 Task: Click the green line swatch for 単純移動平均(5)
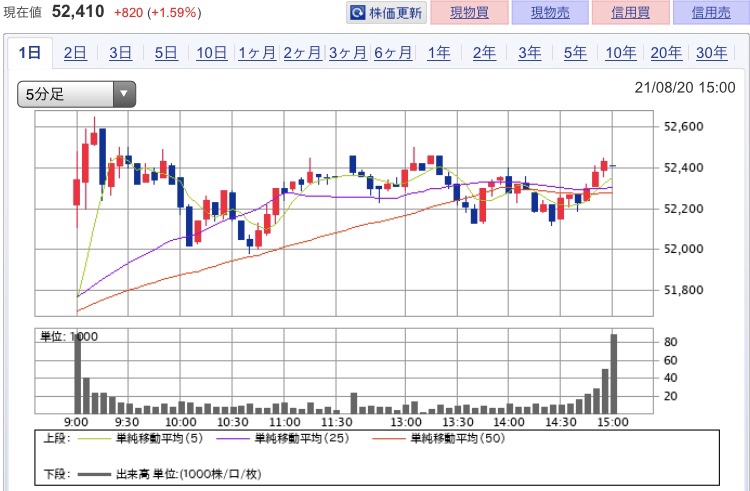[x=94, y=438]
